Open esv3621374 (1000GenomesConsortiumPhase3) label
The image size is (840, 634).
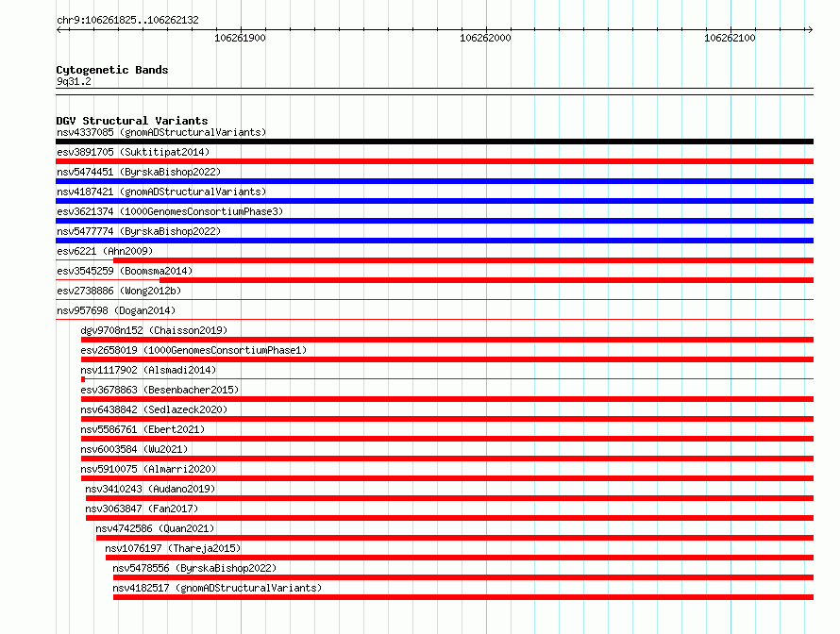pyautogui.click(x=170, y=211)
